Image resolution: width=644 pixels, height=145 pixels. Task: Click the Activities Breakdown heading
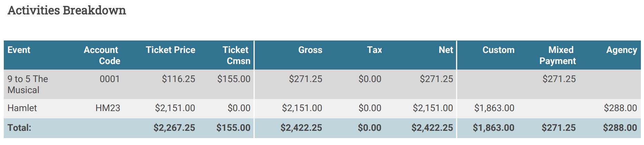pyautogui.click(x=67, y=10)
